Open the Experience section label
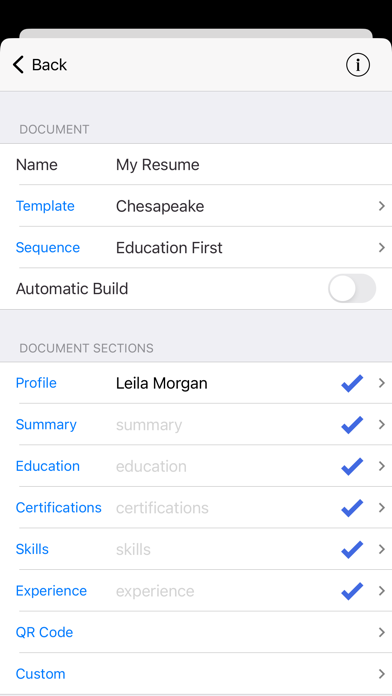Screen dimensions: 392x696 point(51,591)
